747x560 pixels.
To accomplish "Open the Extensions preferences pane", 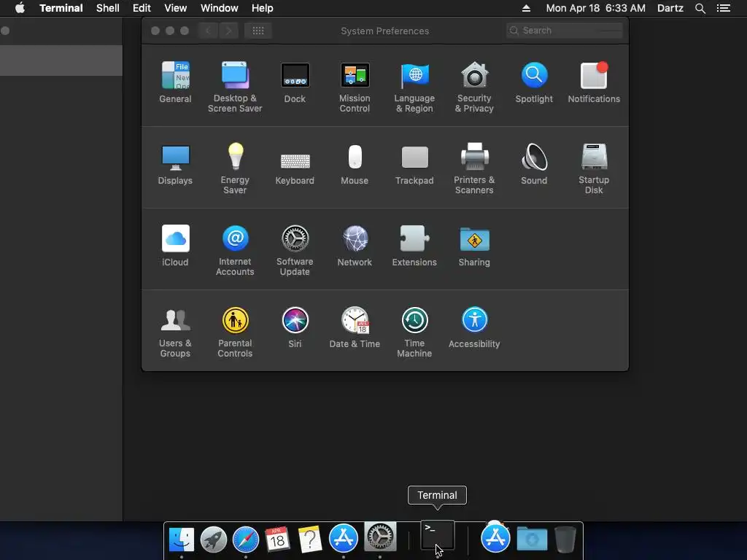I will [x=414, y=246].
